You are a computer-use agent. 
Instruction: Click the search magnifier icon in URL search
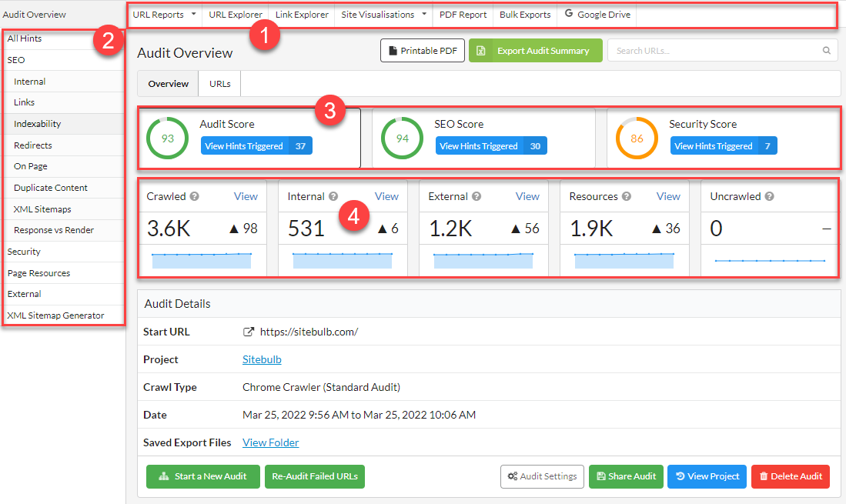tap(826, 51)
